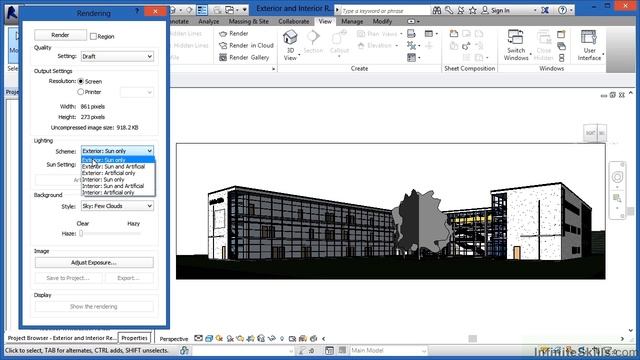Expand the Graphics panel dialog launcher arrow

tap(273, 69)
